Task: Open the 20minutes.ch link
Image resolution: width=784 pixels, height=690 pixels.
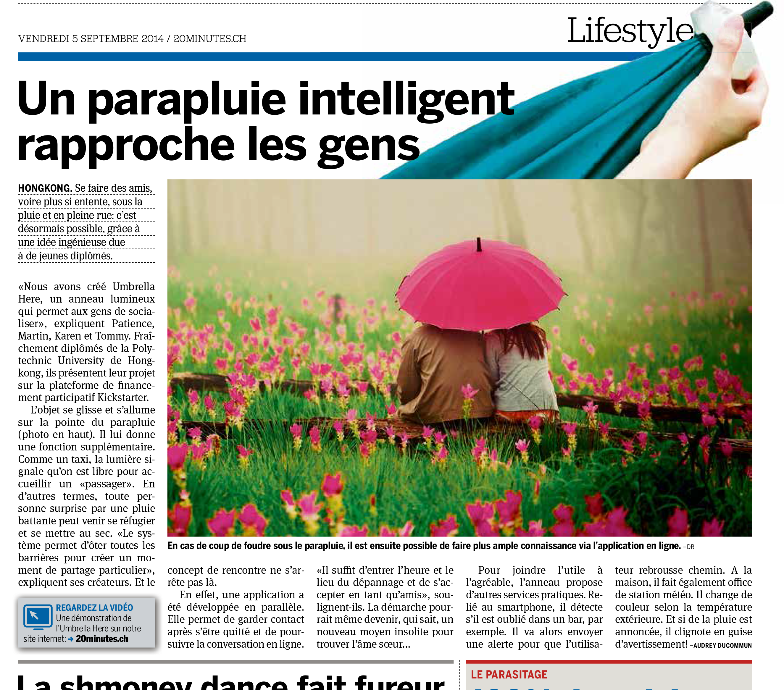Action: pos(102,639)
